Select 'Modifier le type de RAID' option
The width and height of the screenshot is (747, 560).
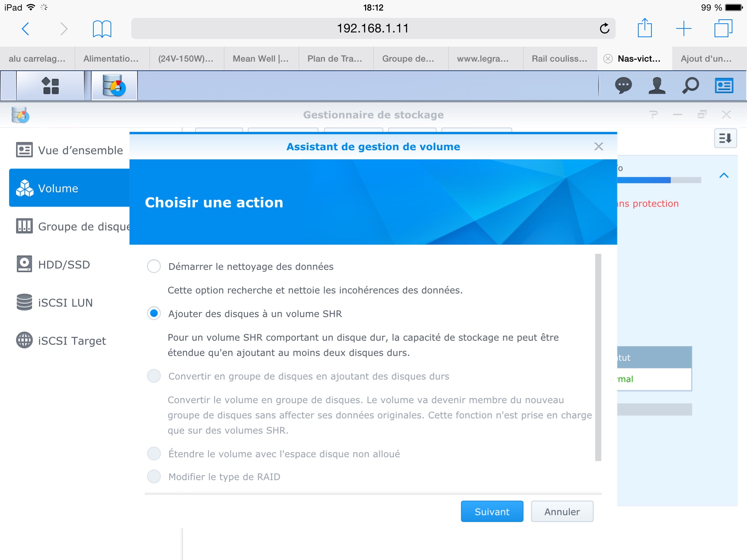[154, 477]
